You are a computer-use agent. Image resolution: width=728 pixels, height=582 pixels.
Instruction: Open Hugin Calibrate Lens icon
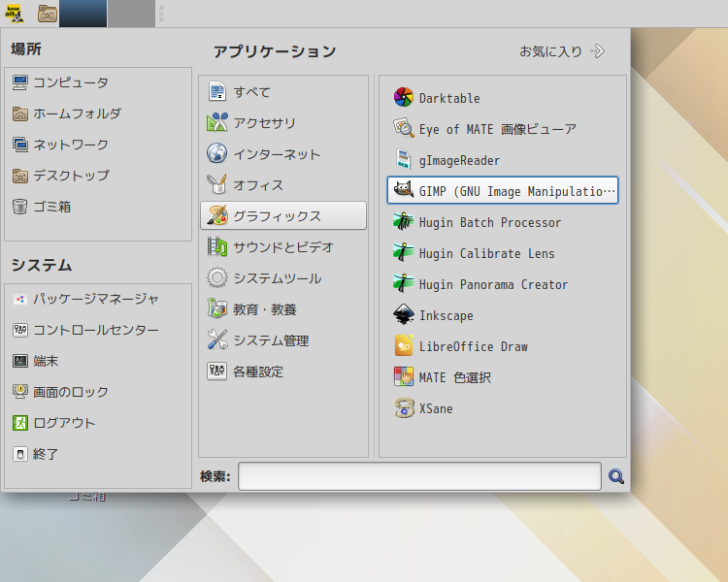coord(404,253)
